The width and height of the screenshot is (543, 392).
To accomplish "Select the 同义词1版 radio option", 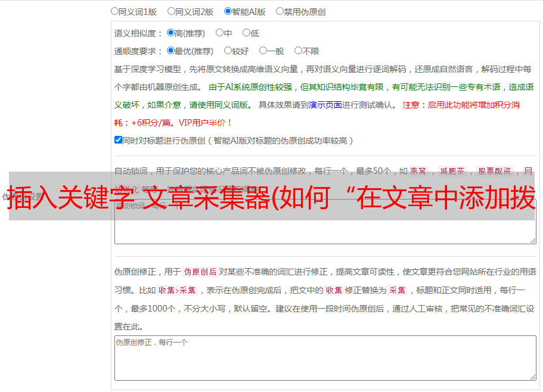I will tap(114, 11).
